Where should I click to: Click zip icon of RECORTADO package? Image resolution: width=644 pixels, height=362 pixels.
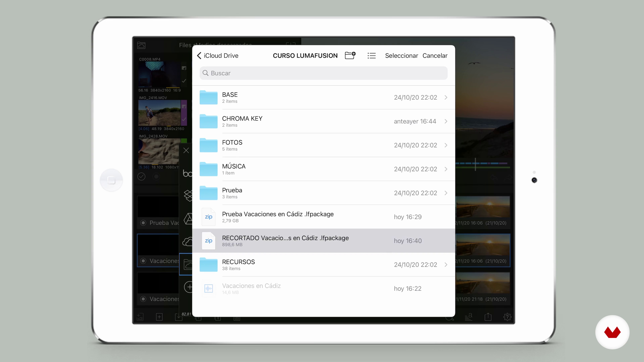point(208,241)
